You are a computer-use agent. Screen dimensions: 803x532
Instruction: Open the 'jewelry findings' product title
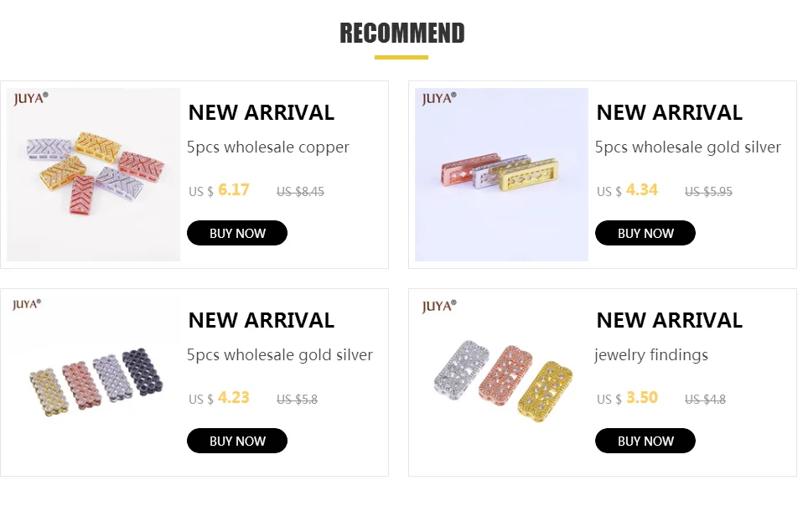651,355
